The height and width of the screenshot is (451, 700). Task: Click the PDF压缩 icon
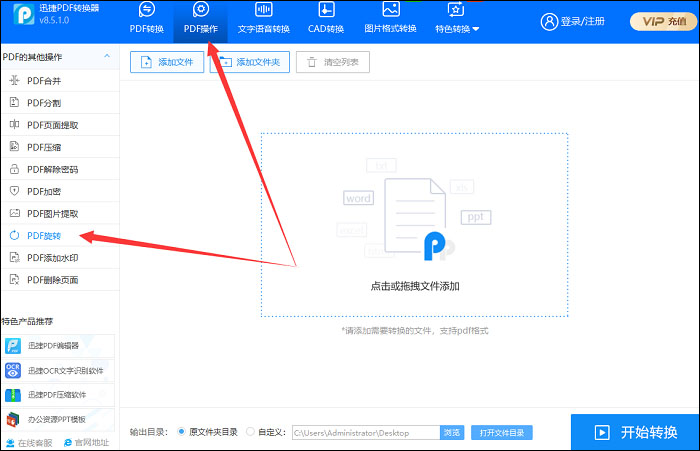14,146
